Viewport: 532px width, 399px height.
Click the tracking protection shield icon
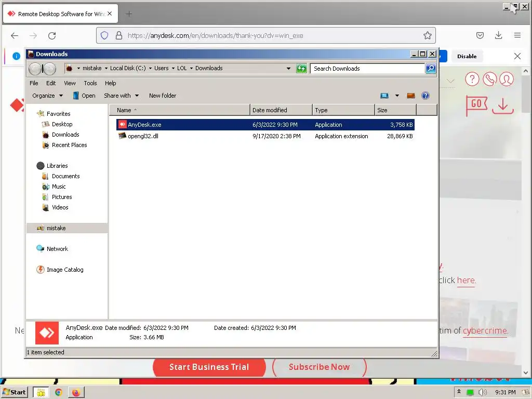click(104, 35)
